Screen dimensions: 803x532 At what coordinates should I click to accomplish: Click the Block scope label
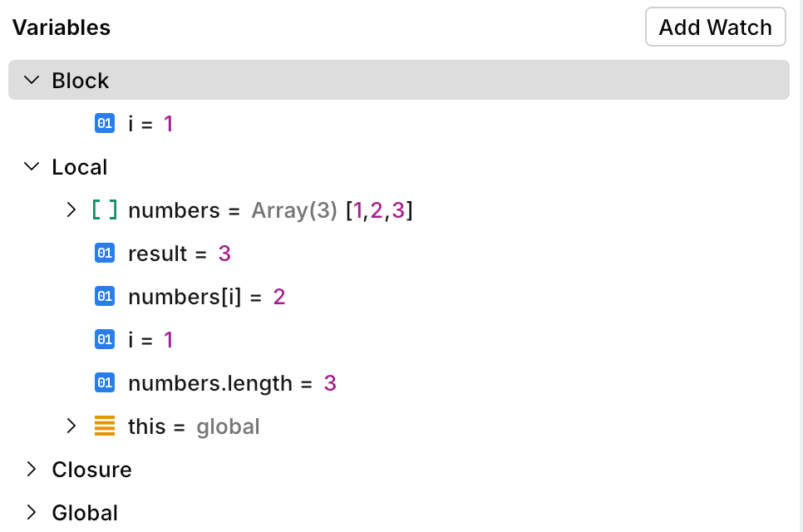point(81,81)
